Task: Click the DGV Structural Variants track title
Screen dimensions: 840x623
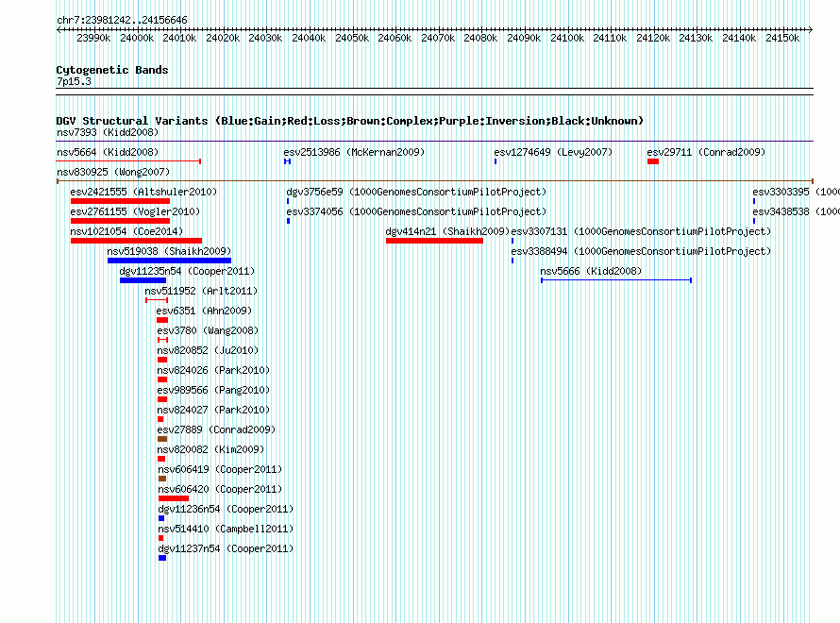Action: pos(349,121)
